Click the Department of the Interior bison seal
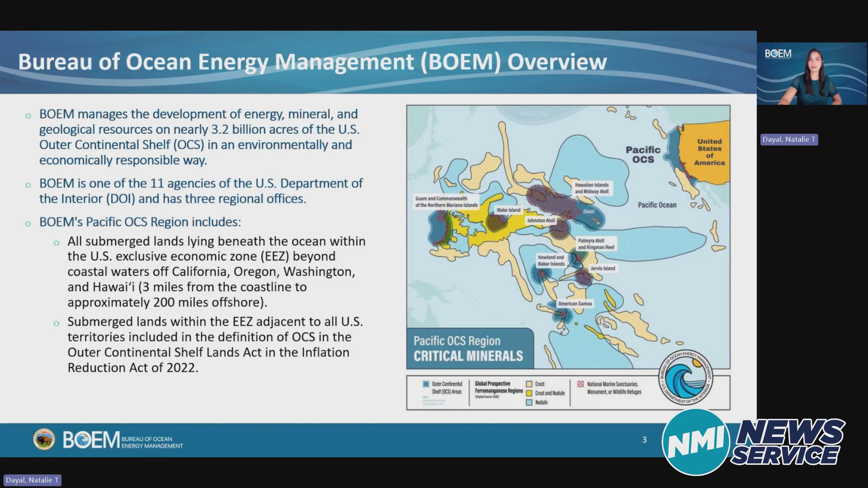 pyautogui.click(x=44, y=439)
